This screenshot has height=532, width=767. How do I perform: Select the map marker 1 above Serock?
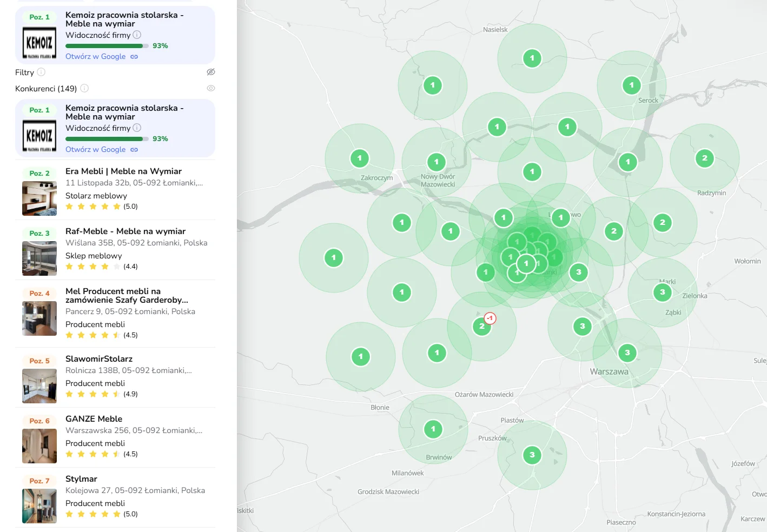(631, 85)
